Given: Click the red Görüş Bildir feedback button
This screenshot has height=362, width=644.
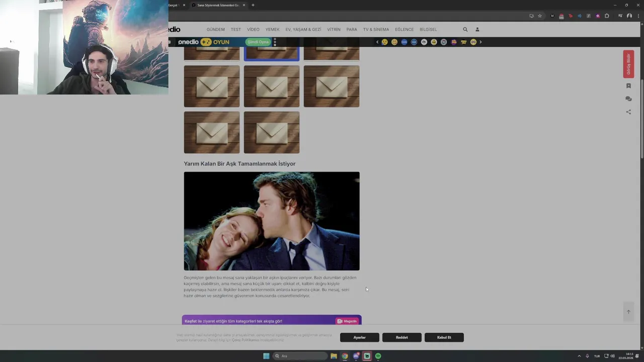Looking at the screenshot, I should coord(628,64).
